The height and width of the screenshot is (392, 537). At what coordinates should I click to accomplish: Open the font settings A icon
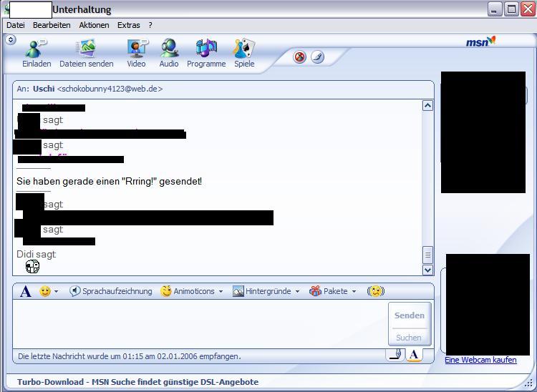click(25, 291)
